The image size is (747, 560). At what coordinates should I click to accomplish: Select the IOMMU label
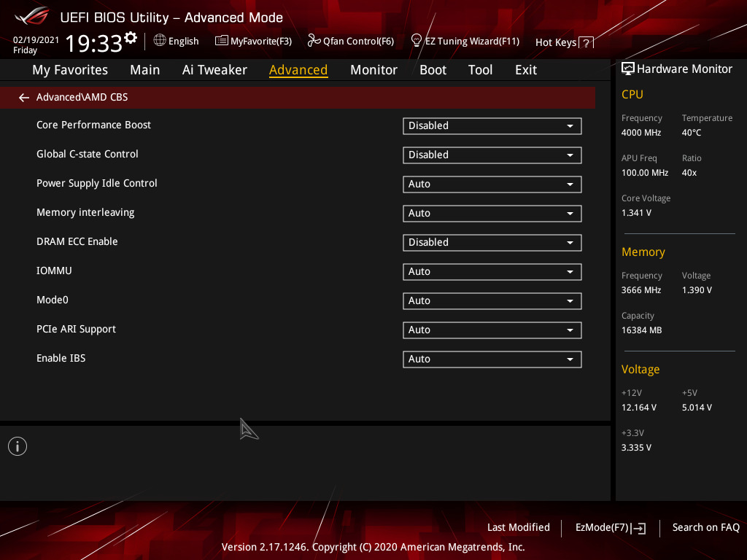coord(54,271)
